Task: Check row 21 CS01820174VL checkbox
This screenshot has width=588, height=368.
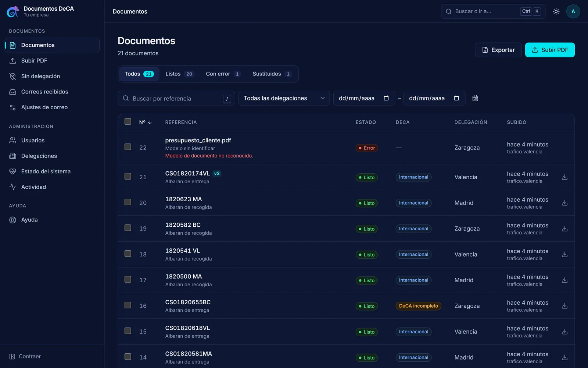Action: (x=128, y=176)
